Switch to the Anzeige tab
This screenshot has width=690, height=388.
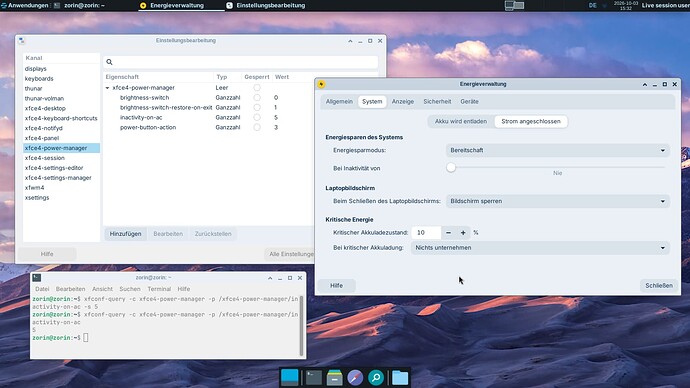pos(403,102)
